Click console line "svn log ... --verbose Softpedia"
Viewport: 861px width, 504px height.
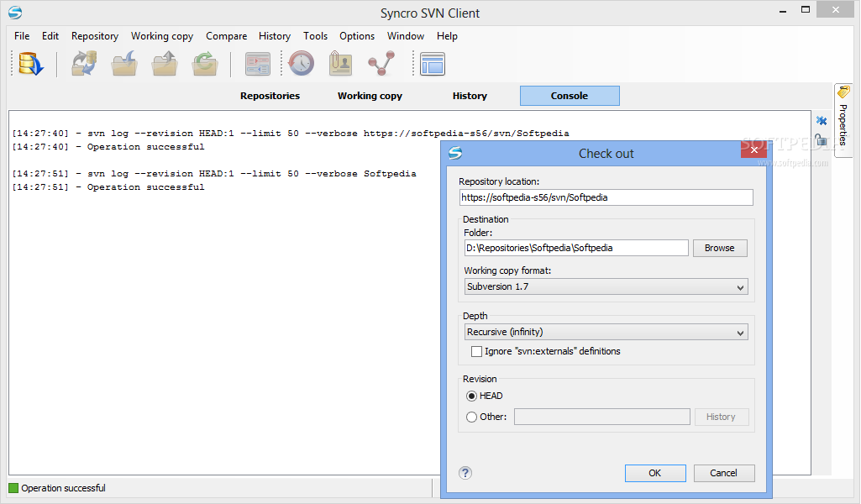214,174
